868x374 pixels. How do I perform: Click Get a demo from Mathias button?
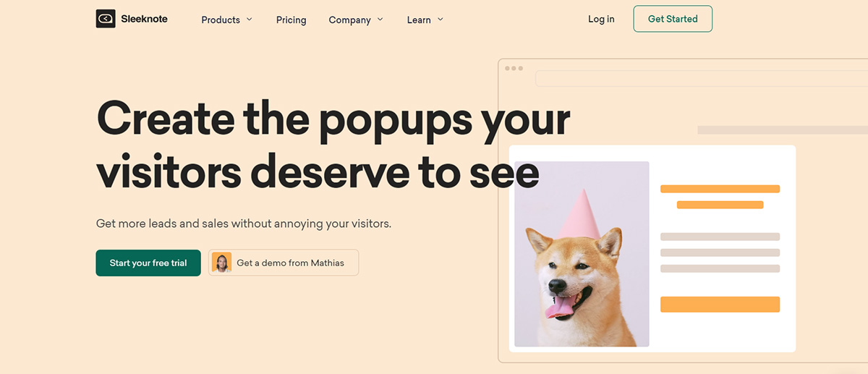click(284, 263)
